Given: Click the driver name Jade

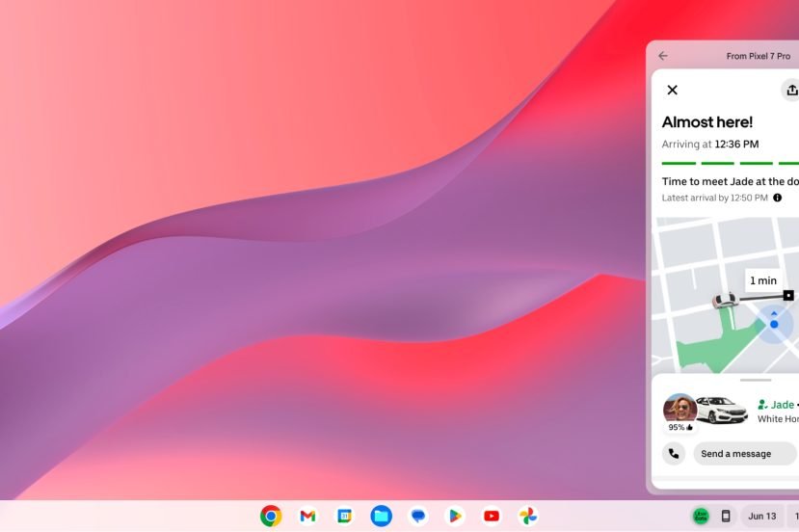Looking at the screenshot, I should click(783, 405).
